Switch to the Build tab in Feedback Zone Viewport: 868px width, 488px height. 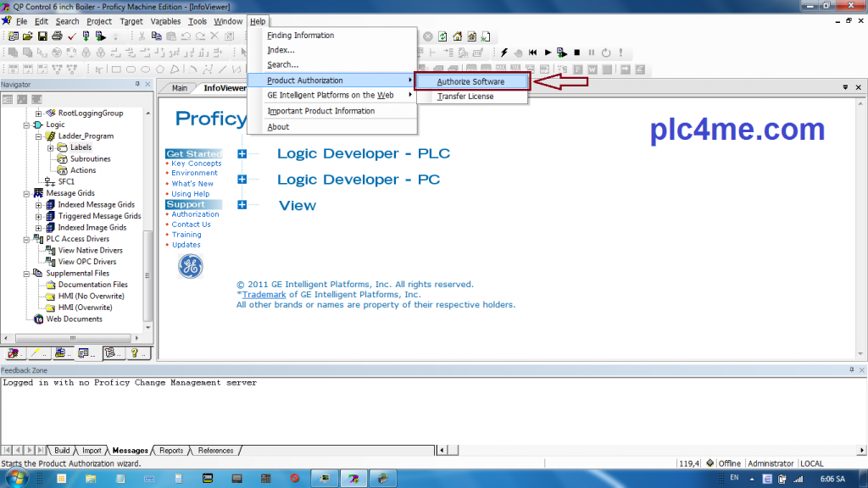click(62, 451)
